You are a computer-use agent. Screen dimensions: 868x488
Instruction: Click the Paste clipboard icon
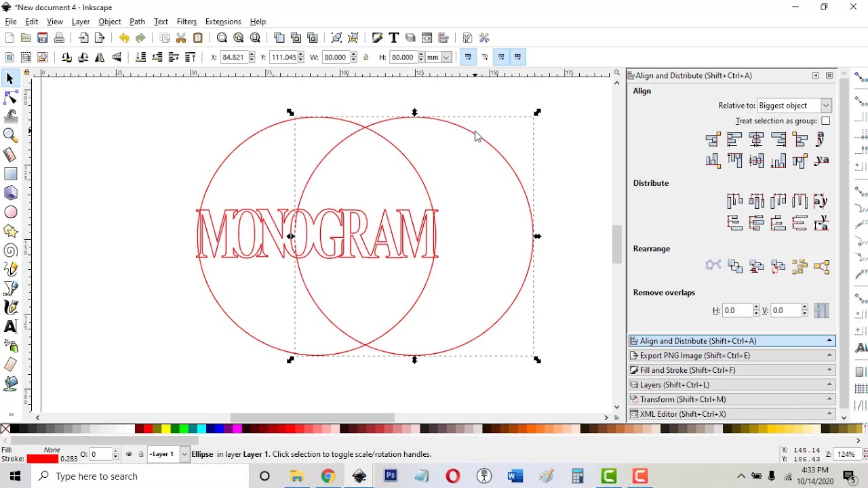[x=198, y=38]
